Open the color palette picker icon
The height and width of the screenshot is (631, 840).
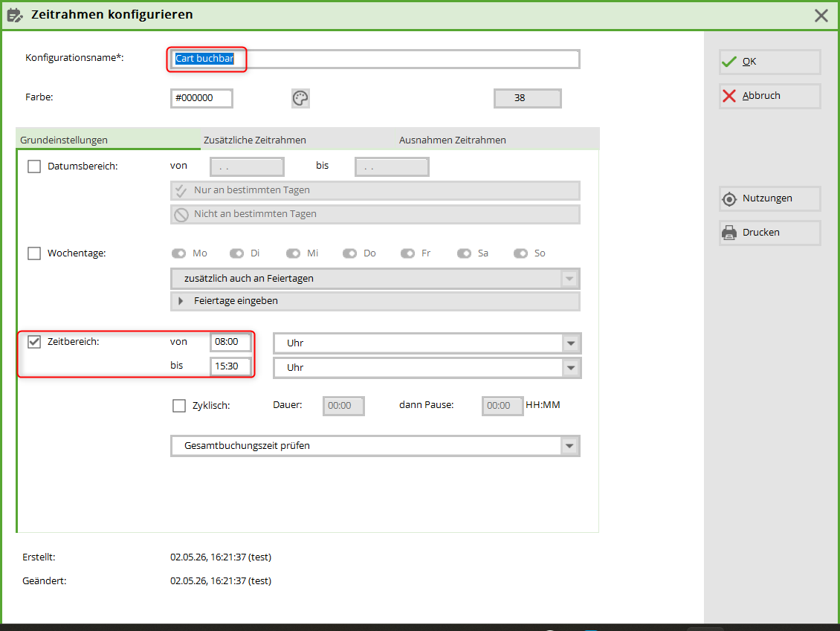300,98
